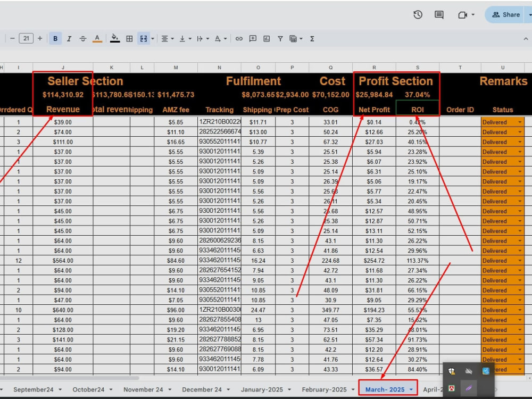
Task: Click the Share button
Action: point(506,14)
